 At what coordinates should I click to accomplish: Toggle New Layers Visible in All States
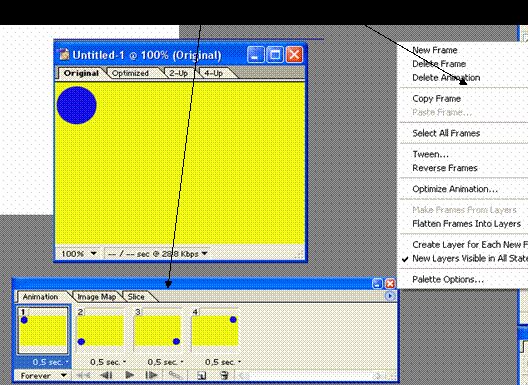point(465,259)
